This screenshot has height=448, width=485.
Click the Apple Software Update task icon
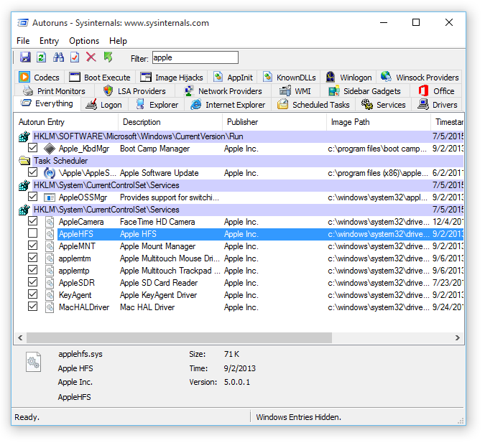point(50,173)
